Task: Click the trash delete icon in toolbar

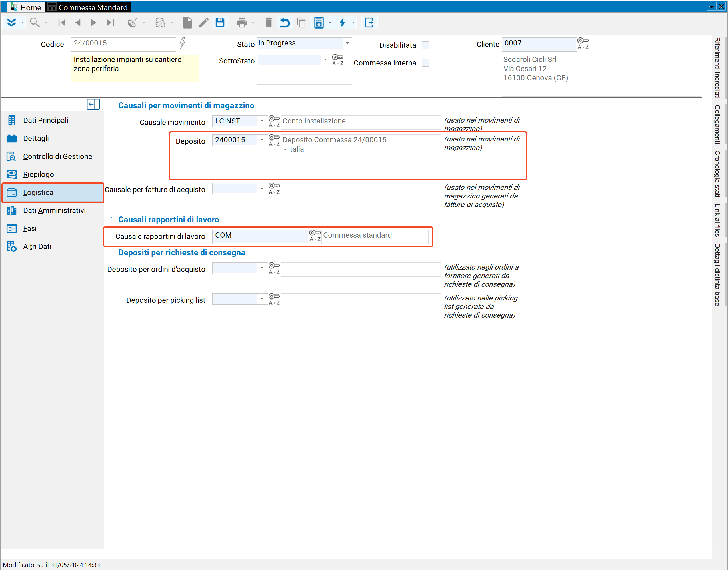Action: point(269,23)
